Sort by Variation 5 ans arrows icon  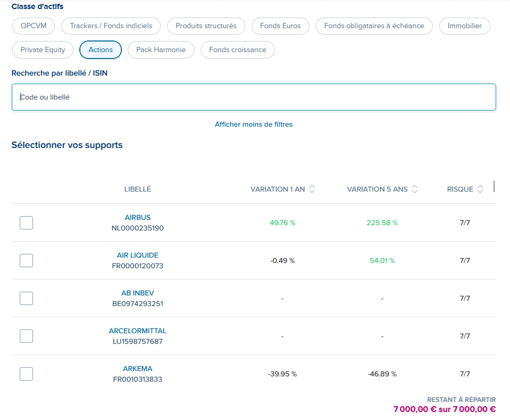415,190
